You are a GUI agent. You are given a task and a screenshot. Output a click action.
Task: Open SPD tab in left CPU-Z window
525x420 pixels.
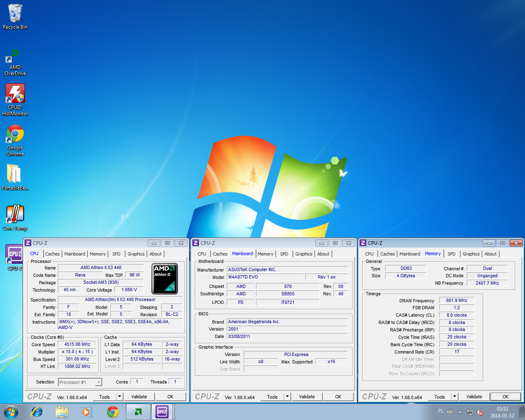tap(116, 254)
